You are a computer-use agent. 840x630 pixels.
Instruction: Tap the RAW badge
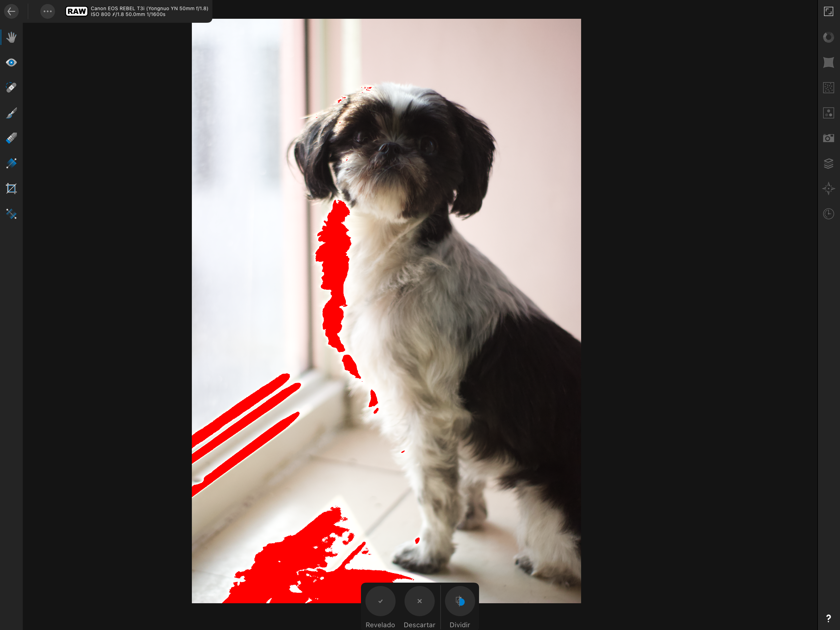(77, 11)
